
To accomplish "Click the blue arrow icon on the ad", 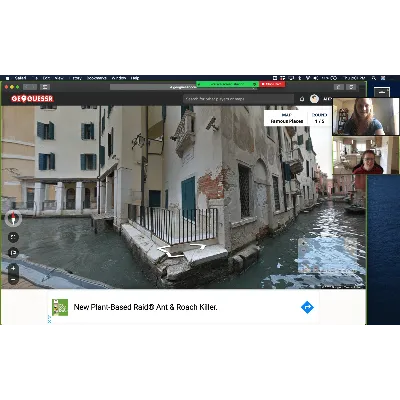I will 307,307.
